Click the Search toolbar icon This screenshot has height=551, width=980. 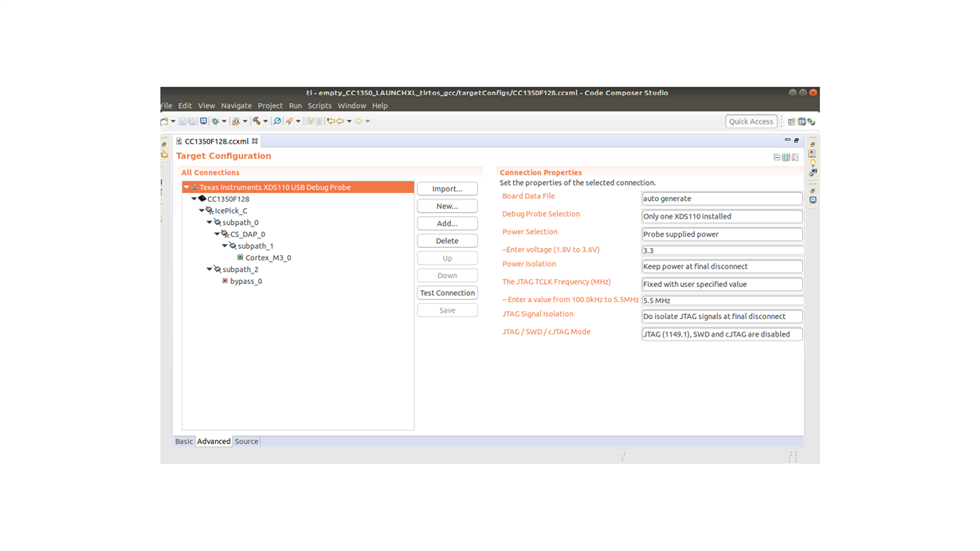tap(277, 121)
